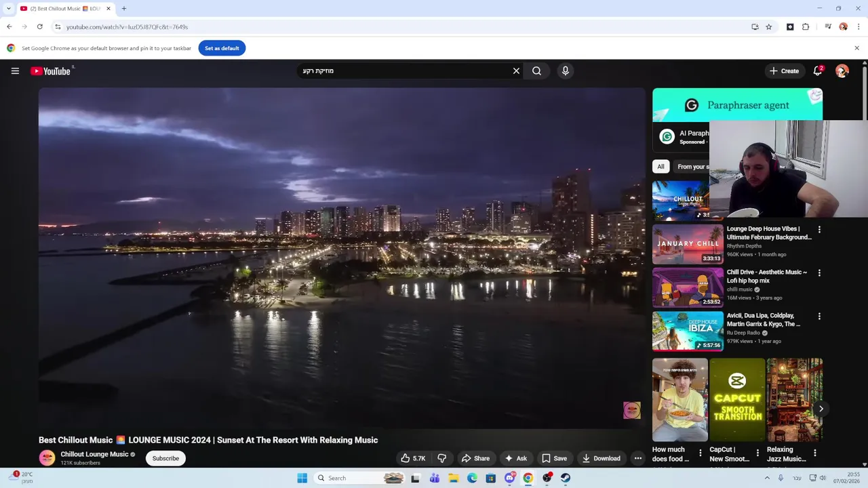Open the CapCut Smooth Transition short
868x488 pixels.
[737, 400]
